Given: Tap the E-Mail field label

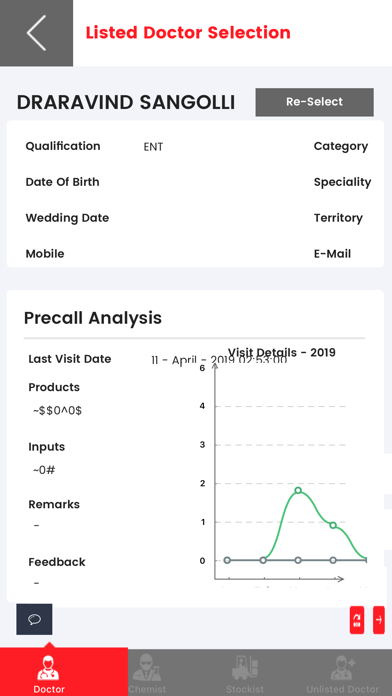Looking at the screenshot, I should click(x=332, y=254).
